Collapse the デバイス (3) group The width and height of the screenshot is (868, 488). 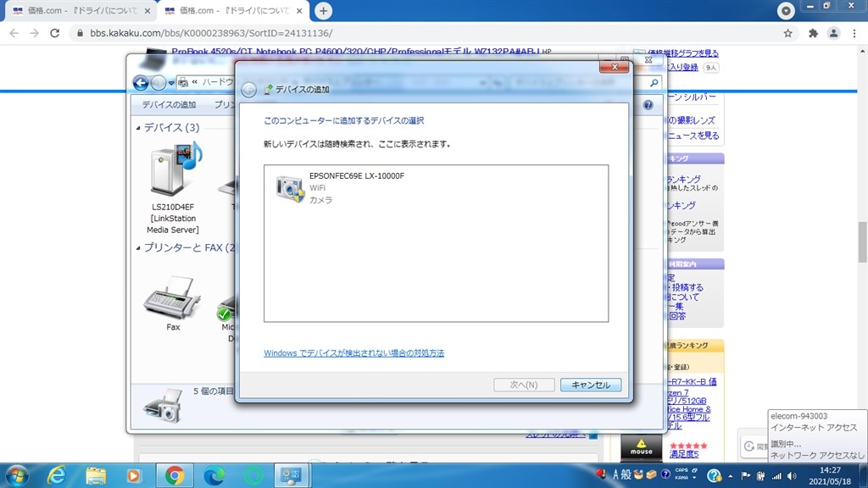pyautogui.click(x=138, y=128)
